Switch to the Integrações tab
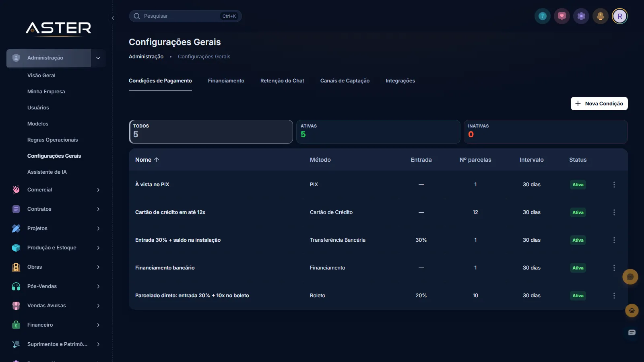 [x=400, y=81]
